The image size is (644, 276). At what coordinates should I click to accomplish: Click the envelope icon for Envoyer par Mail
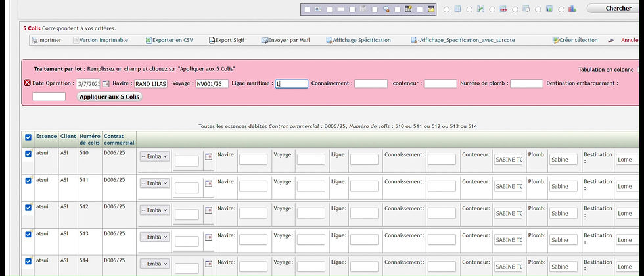tap(264, 40)
